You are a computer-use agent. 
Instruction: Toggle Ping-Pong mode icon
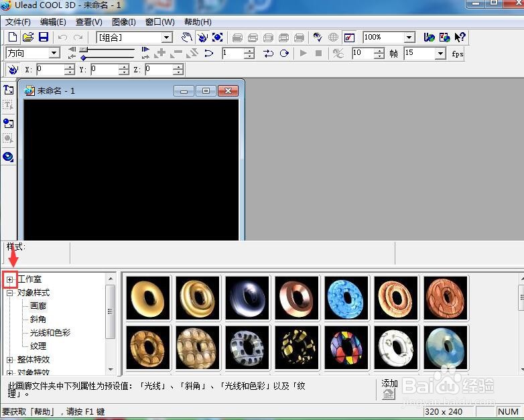click(268, 53)
